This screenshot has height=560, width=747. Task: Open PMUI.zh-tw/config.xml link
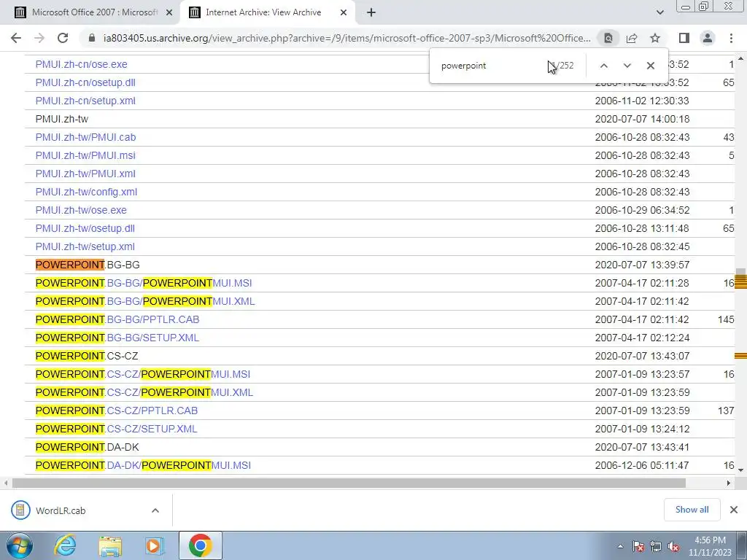(x=86, y=192)
